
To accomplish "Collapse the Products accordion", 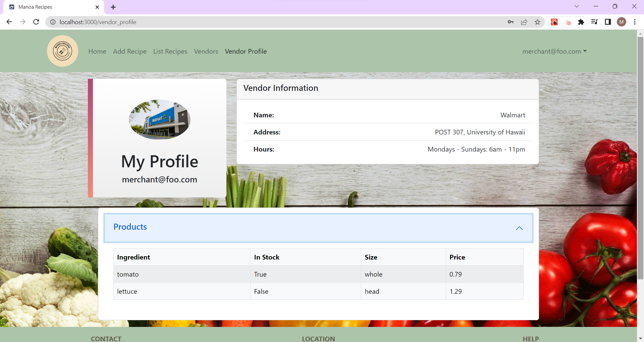I will (x=318, y=228).
